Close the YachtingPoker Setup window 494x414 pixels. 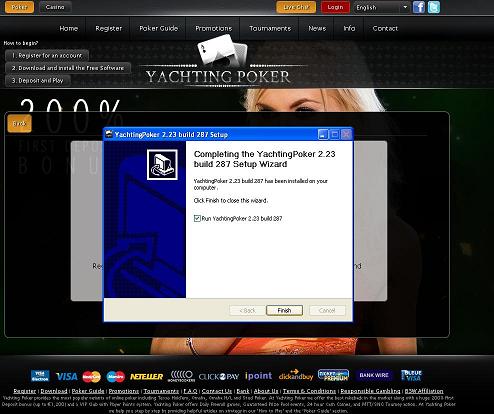coord(346,134)
